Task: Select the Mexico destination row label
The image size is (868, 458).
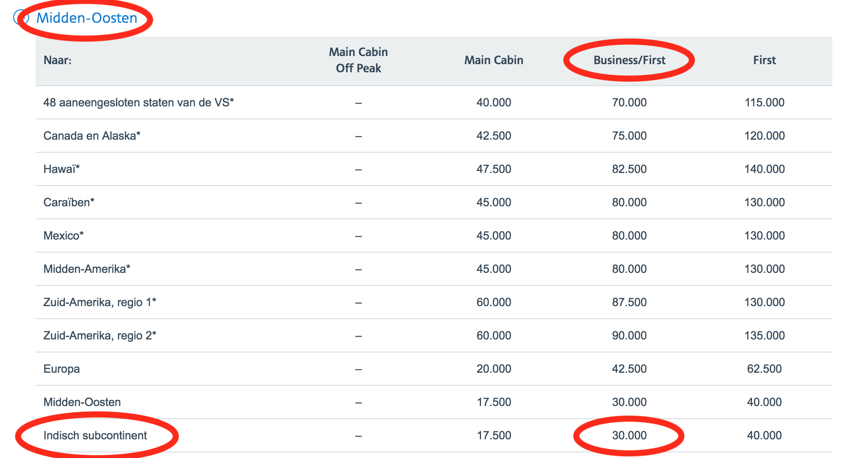Action: tap(63, 235)
